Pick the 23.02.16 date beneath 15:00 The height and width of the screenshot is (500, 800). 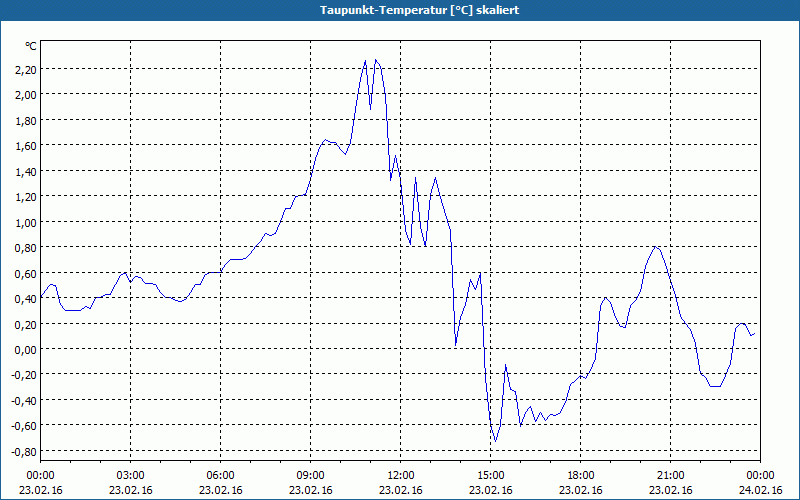tap(490, 490)
